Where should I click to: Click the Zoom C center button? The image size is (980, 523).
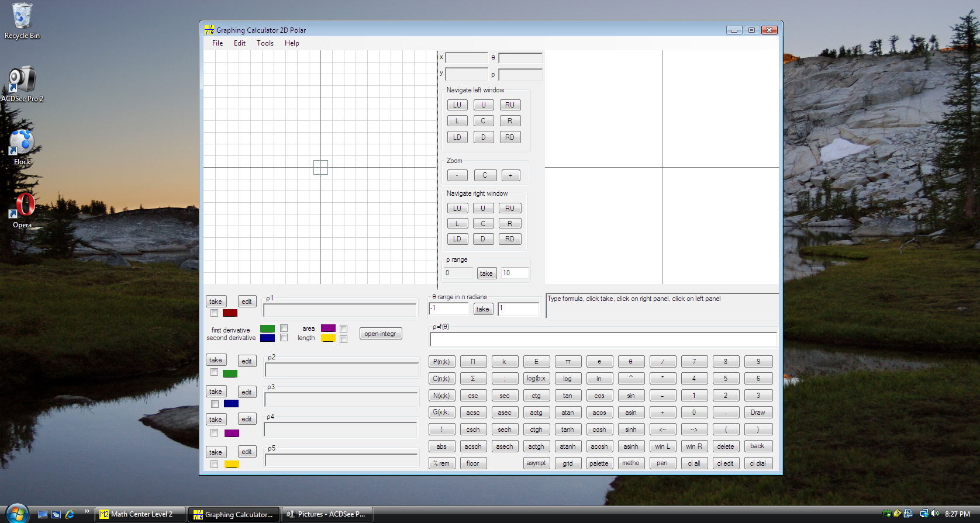(x=485, y=175)
